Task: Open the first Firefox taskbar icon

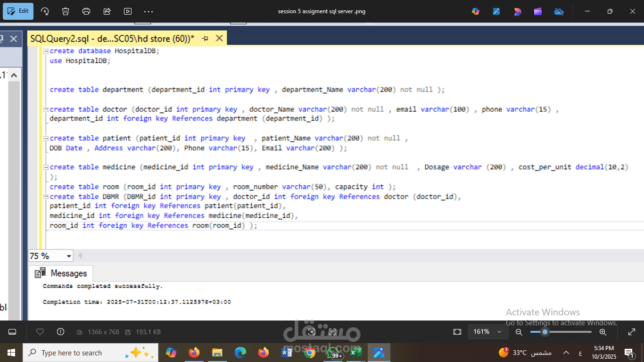Action: point(194,353)
